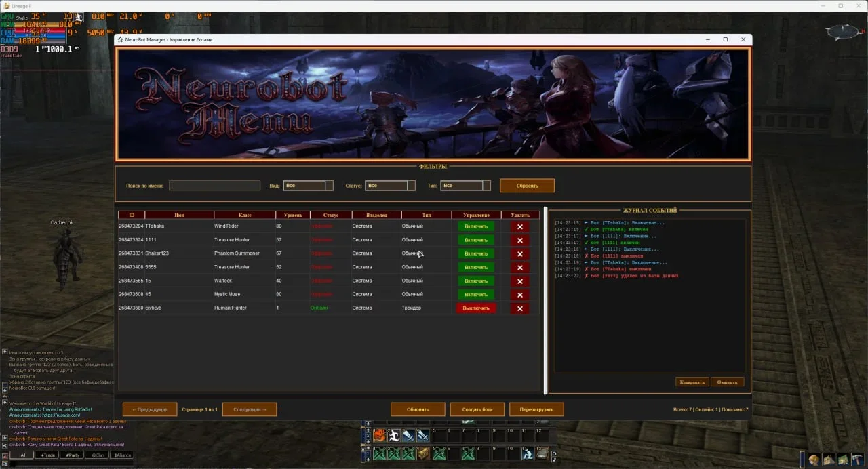This screenshot has width=868, height=469.
Task: Click the Создать бота button
Action: click(477, 409)
